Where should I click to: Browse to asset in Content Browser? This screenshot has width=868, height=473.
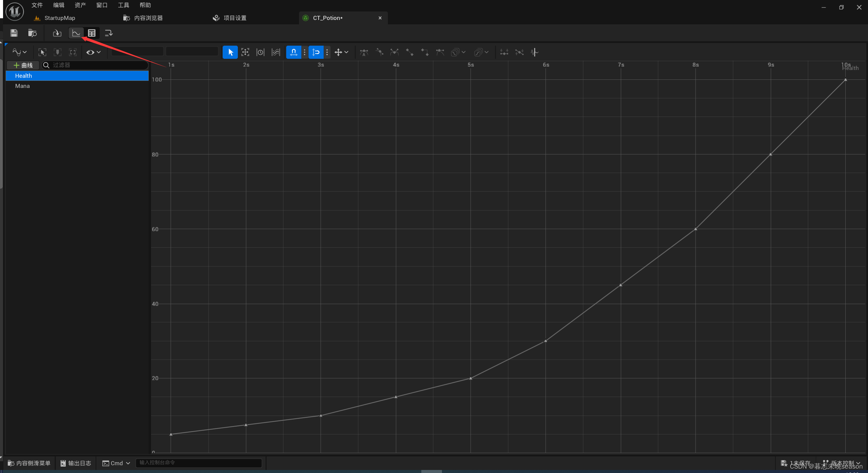[32, 33]
